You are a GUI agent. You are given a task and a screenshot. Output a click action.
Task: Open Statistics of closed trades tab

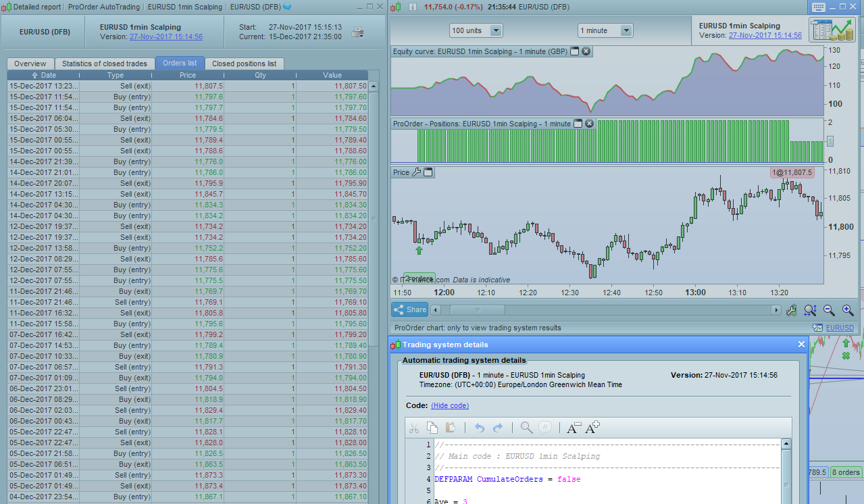pos(104,64)
